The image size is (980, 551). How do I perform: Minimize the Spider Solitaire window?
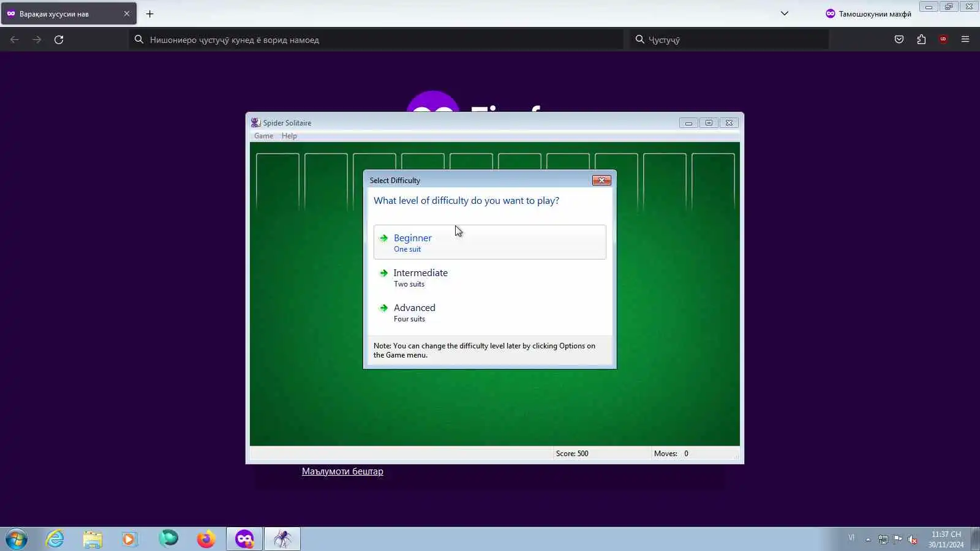point(688,123)
